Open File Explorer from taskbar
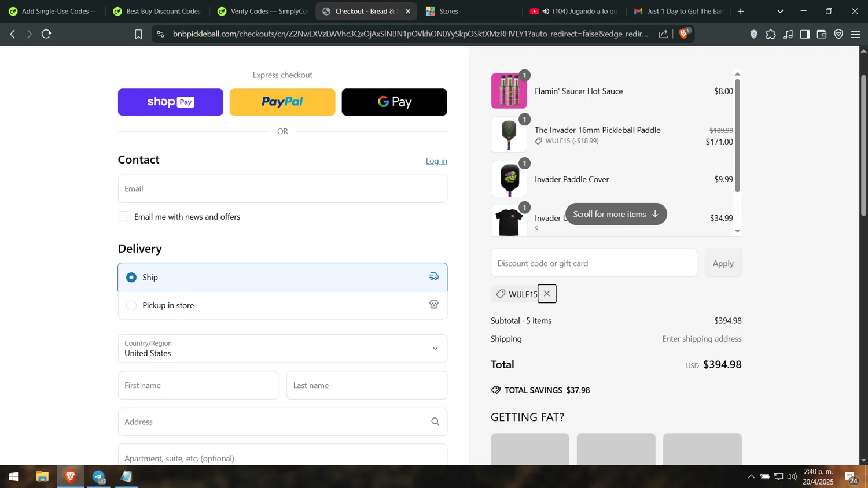The image size is (868, 488). 42,477
